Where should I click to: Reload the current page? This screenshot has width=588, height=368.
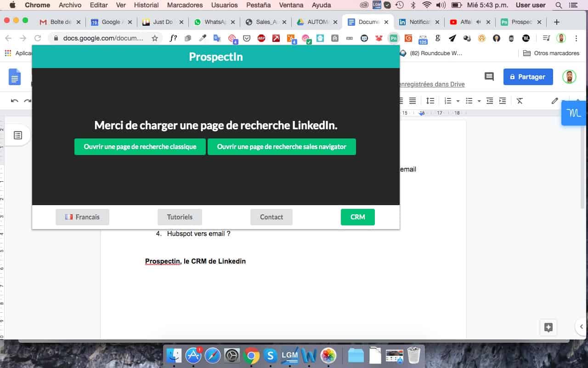tap(38, 38)
